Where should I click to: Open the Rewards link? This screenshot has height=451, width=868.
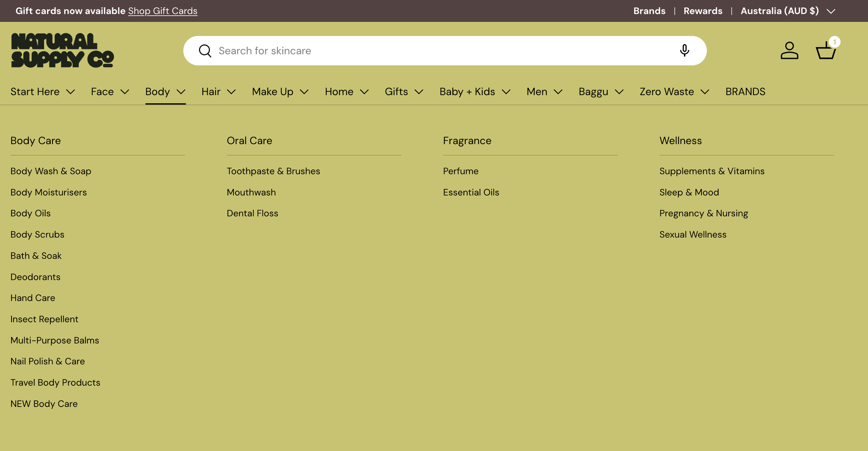coord(703,11)
